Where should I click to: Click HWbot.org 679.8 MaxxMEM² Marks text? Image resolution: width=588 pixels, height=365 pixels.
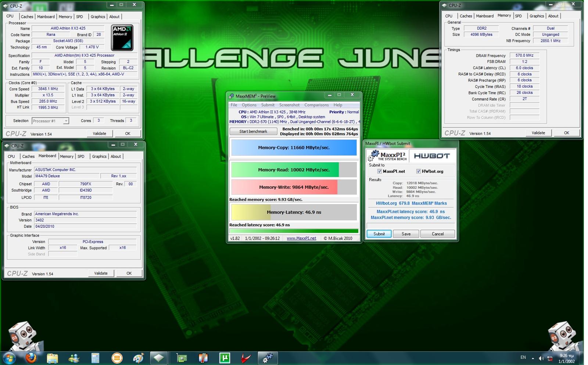[x=411, y=203]
